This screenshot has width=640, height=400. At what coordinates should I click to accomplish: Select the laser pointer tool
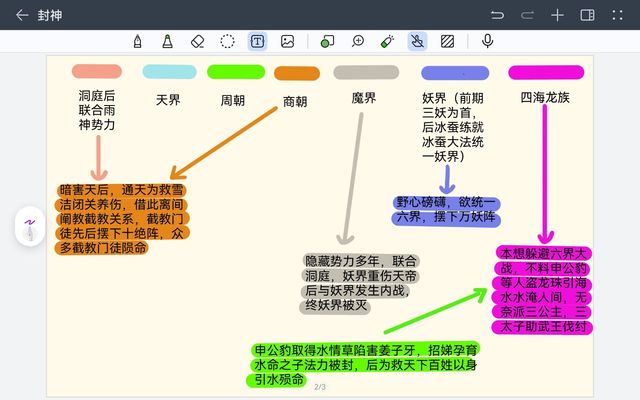point(387,41)
